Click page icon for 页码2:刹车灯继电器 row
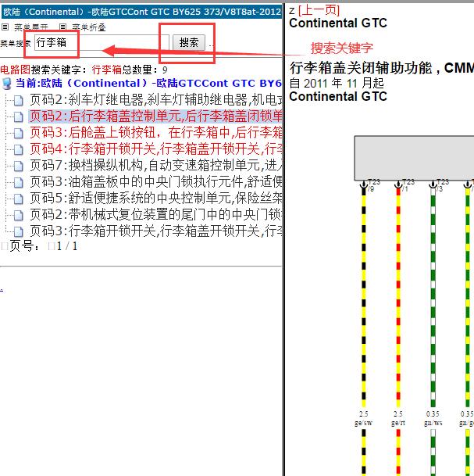Viewport: 474px width, 476px height. [18, 100]
